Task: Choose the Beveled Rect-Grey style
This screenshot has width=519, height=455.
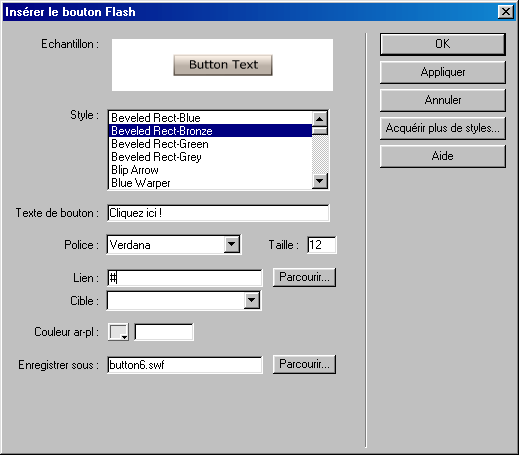Action: coord(210,157)
